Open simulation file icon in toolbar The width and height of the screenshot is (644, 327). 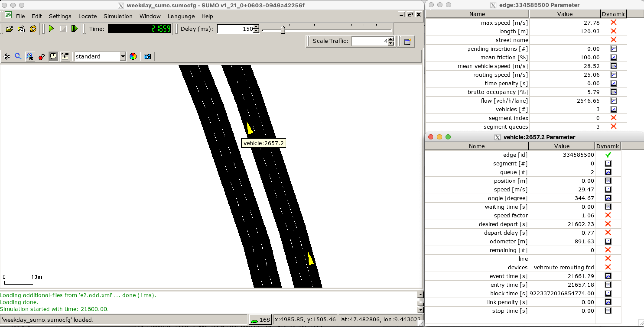[9, 29]
